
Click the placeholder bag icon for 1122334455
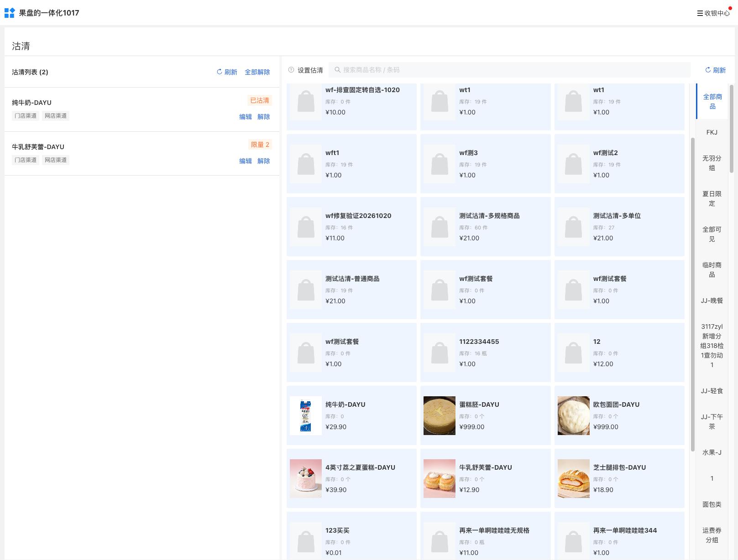[440, 353]
